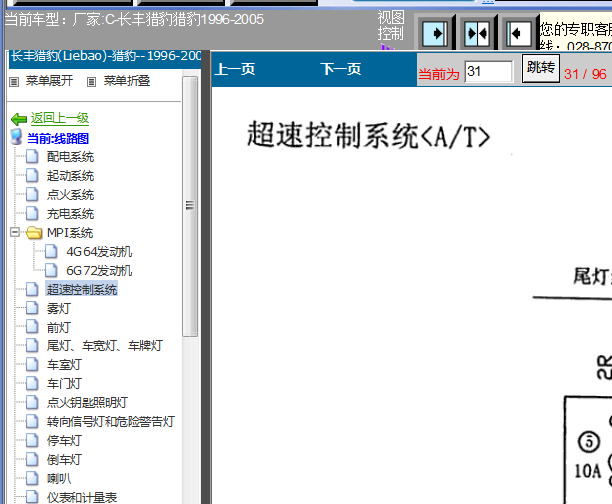This screenshot has height=504, width=612.
Task: Open the 仪表和计量表 diagram
Action: click(x=82, y=497)
